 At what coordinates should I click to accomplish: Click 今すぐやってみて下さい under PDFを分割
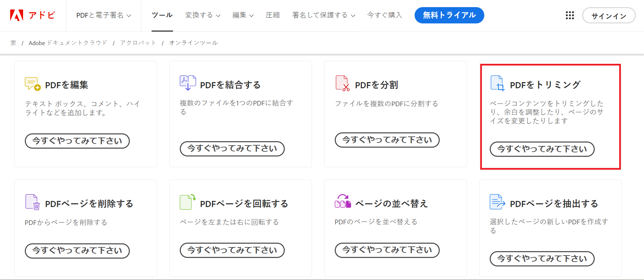(x=387, y=140)
